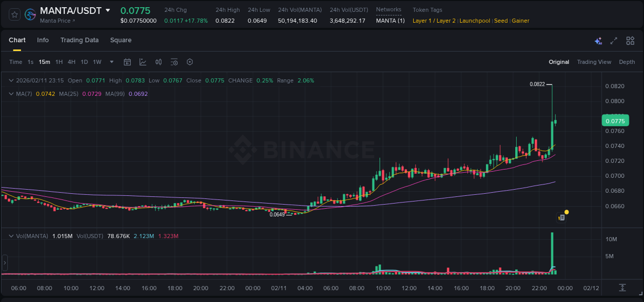This screenshot has height=302, width=644.
Task: Open the go-to-date calendar icon
Action: (x=127, y=62)
